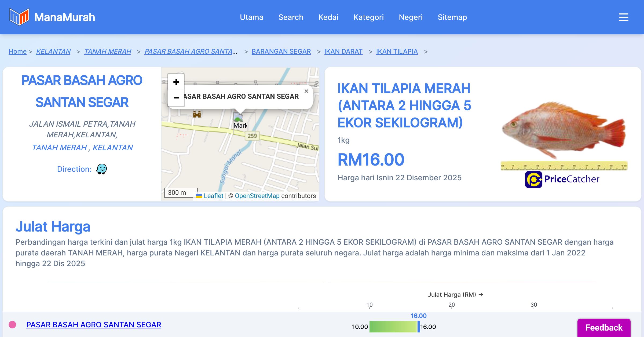Open the Utama menu item
Screen dimensions: 644x337
coord(251,17)
